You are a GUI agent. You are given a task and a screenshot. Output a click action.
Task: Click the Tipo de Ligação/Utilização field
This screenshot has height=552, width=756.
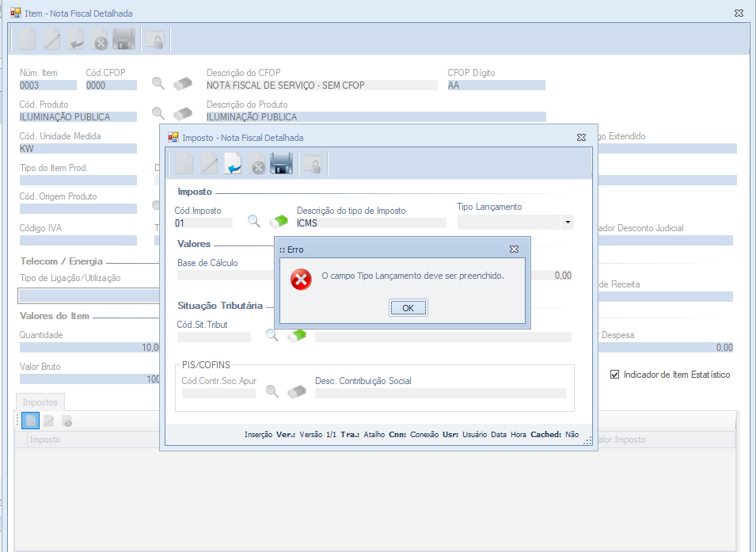pos(89,296)
